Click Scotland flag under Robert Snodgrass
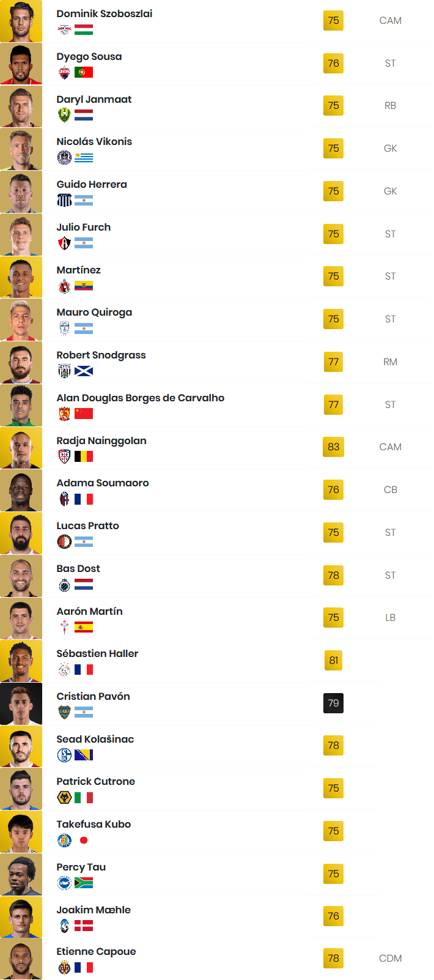434x980 pixels. pos(84,371)
